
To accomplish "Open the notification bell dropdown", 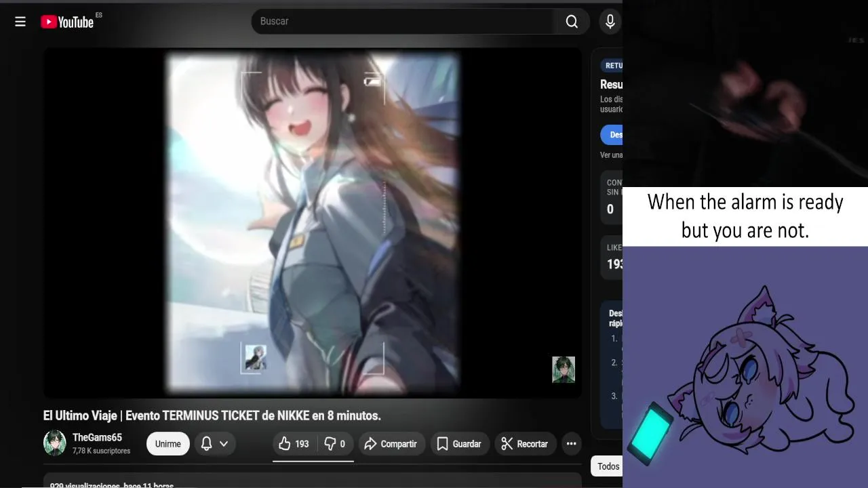I will (215, 444).
